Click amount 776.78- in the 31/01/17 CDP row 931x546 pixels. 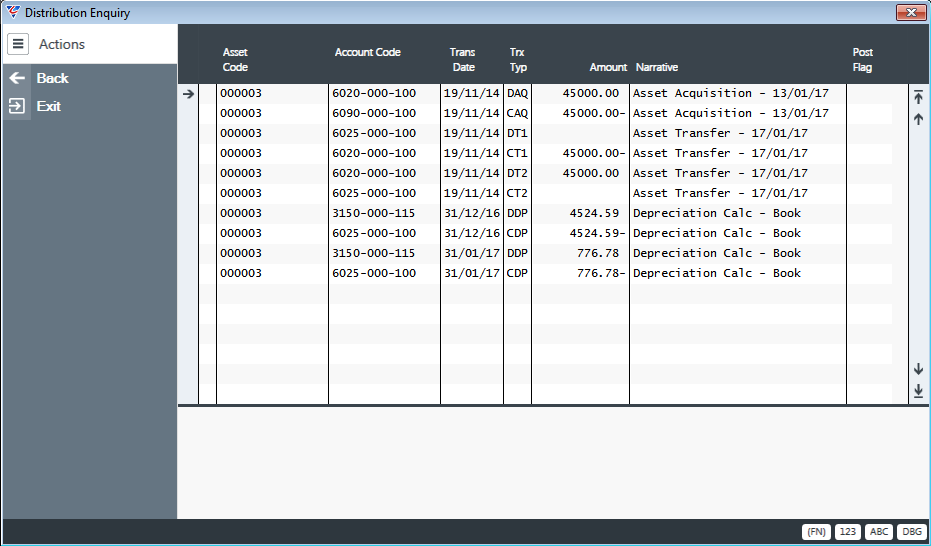[601, 274]
